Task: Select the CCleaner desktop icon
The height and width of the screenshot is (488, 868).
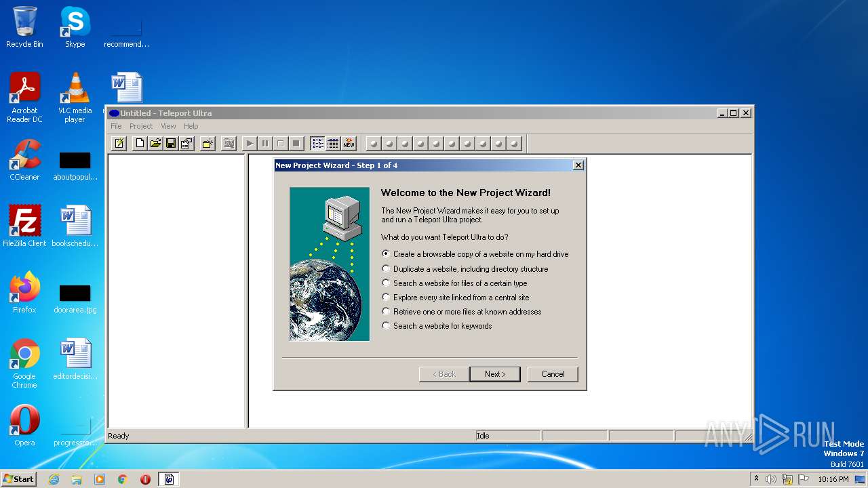Action: [x=24, y=160]
